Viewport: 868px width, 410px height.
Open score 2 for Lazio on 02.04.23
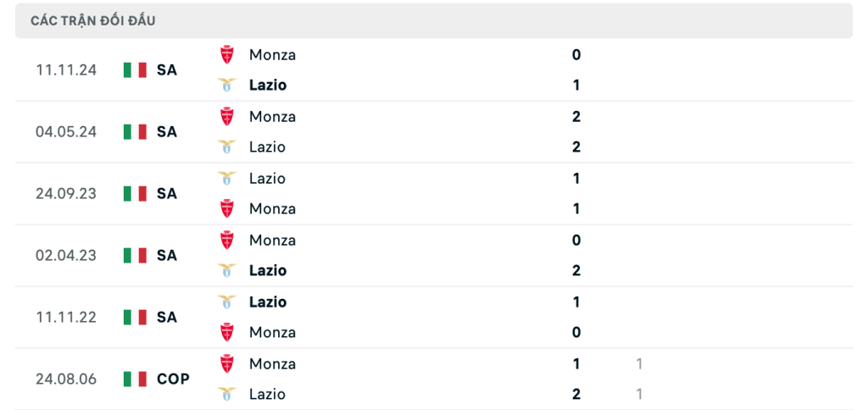pos(576,270)
